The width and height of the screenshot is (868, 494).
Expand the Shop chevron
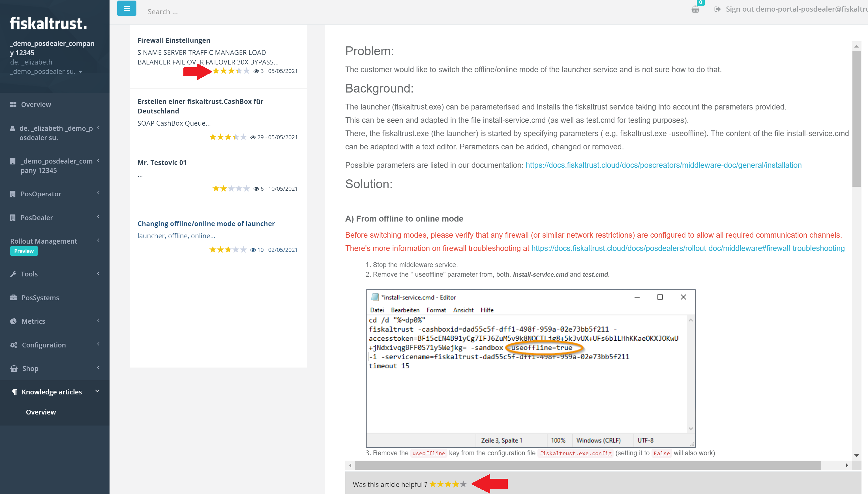(98, 368)
